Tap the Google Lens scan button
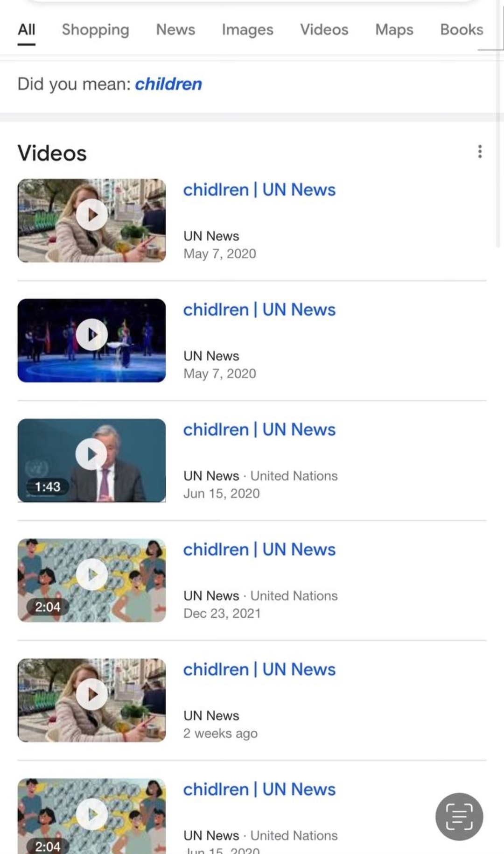Screen dimensions: 504x854 click(x=459, y=817)
